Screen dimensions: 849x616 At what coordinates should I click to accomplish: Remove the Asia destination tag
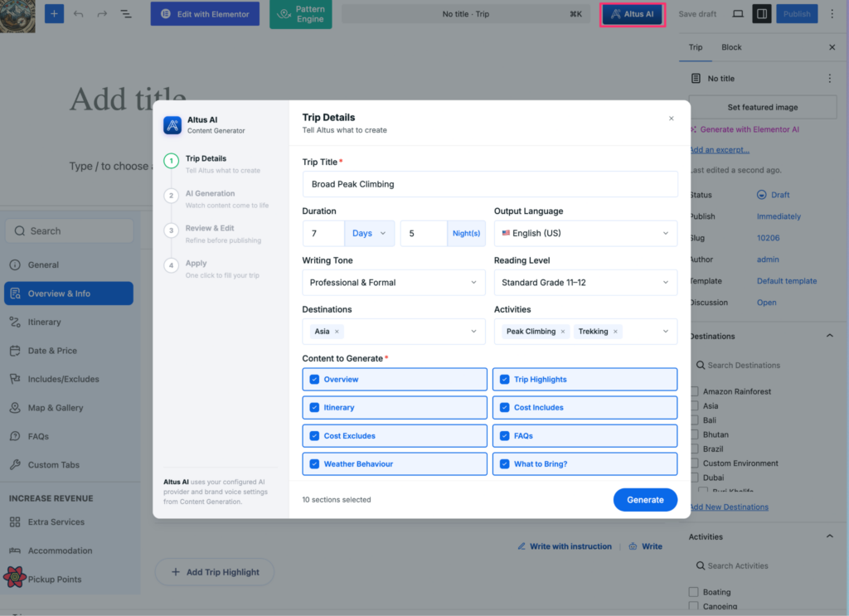pos(337,332)
